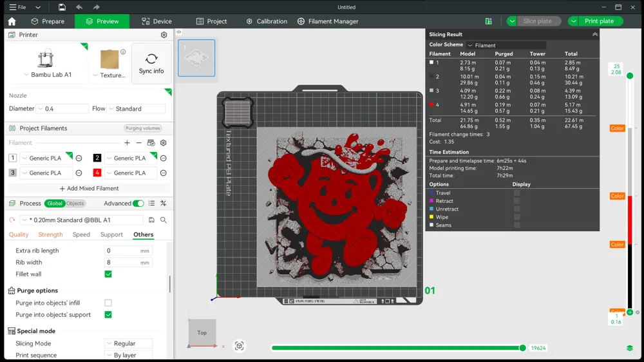
Task: Open the Flow Standard dropdown
Action: [x=136, y=109]
